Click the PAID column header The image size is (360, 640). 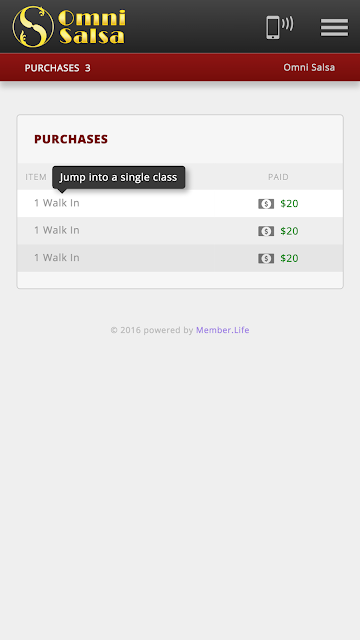[278, 177]
